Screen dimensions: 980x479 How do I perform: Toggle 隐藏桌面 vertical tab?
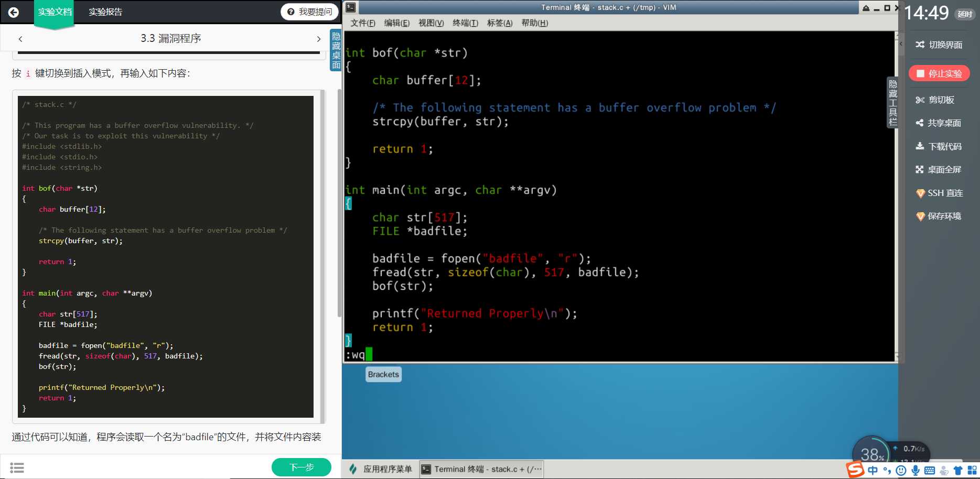(336, 50)
